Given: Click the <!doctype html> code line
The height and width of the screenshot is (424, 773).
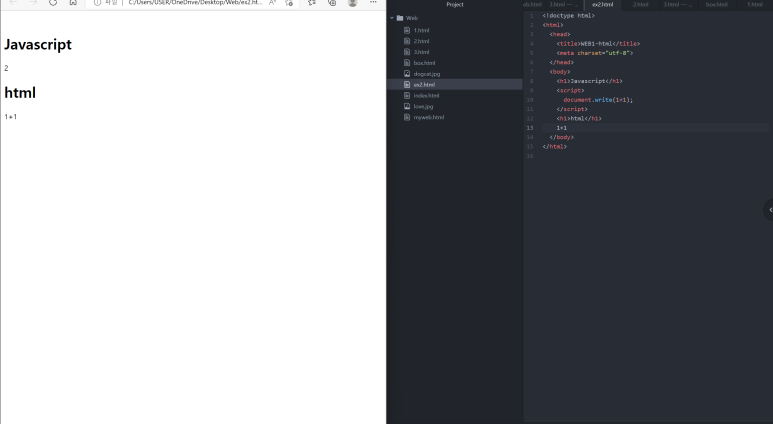Looking at the screenshot, I should 568,16.
